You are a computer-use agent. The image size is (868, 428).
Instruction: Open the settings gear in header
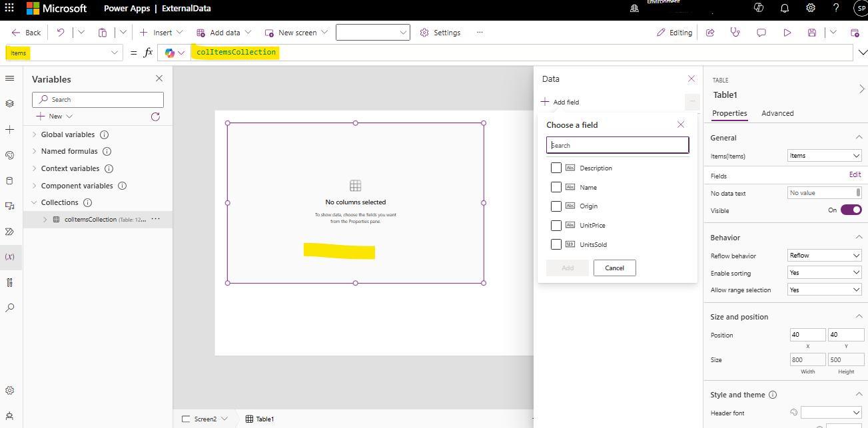(811, 8)
